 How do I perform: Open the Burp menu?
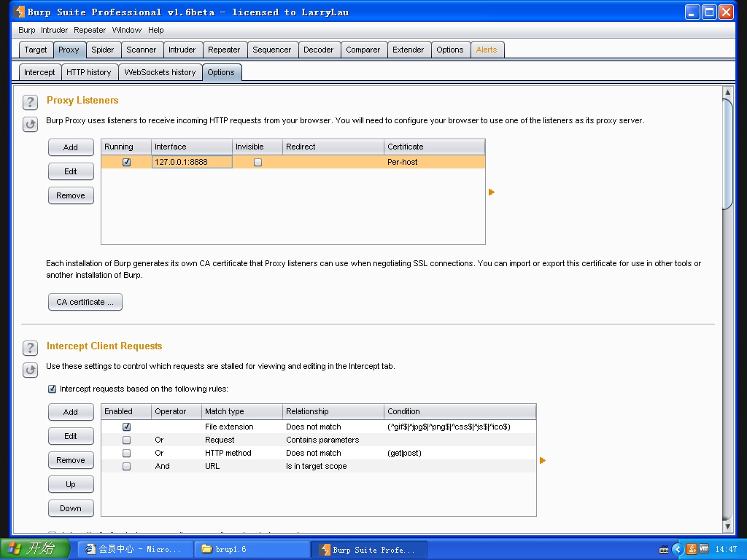27,30
